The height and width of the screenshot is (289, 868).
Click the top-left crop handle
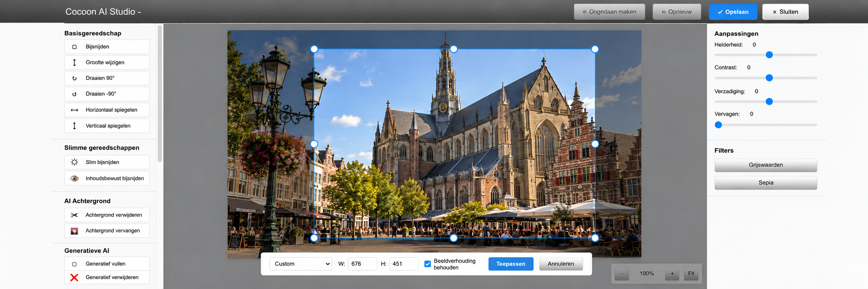[x=314, y=49]
